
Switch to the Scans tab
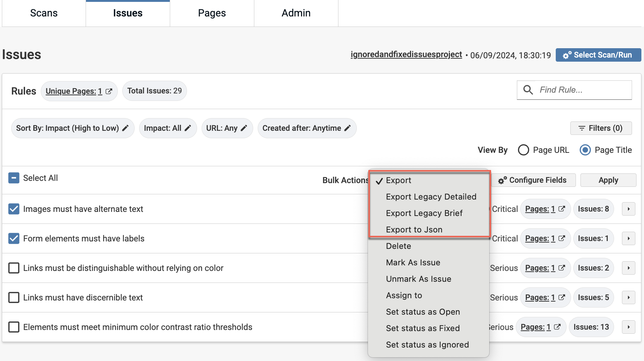point(44,13)
